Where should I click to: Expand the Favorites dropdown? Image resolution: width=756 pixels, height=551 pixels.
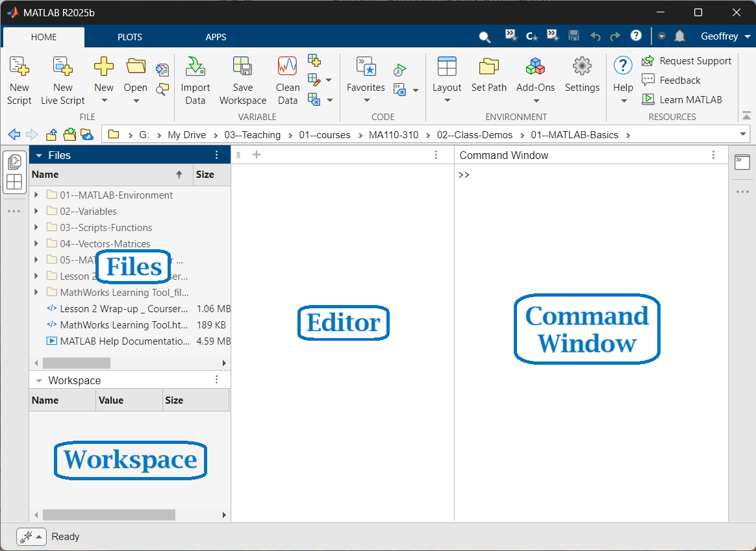click(x=366, y=81)
